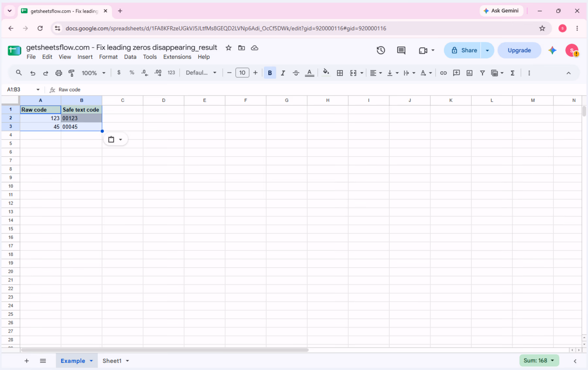Click the functions sigma icon

tap(513, 73)
